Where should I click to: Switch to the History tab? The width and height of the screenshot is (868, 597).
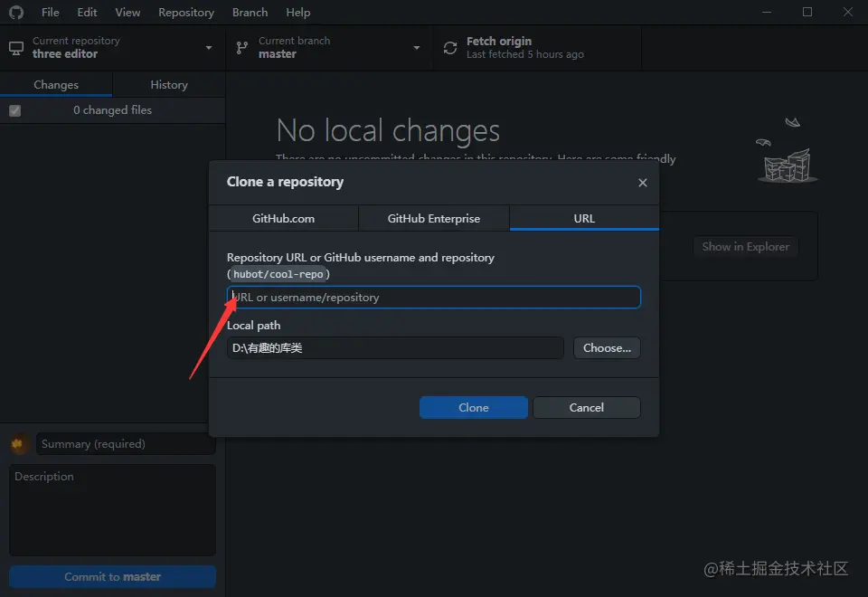coord(169,85)
